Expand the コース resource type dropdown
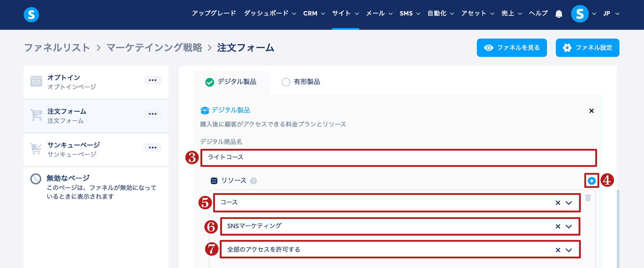644x268 pixels. tap(569, 203)
